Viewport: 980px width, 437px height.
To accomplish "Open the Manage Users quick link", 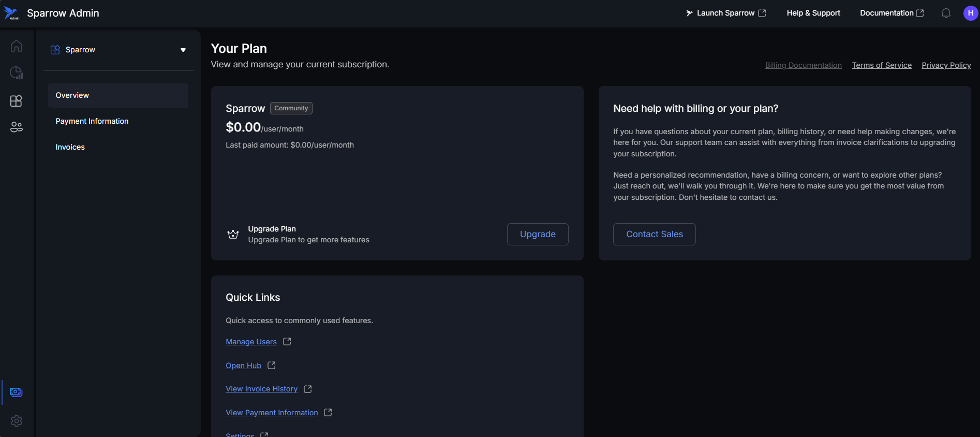I will [x=251, y=342].
